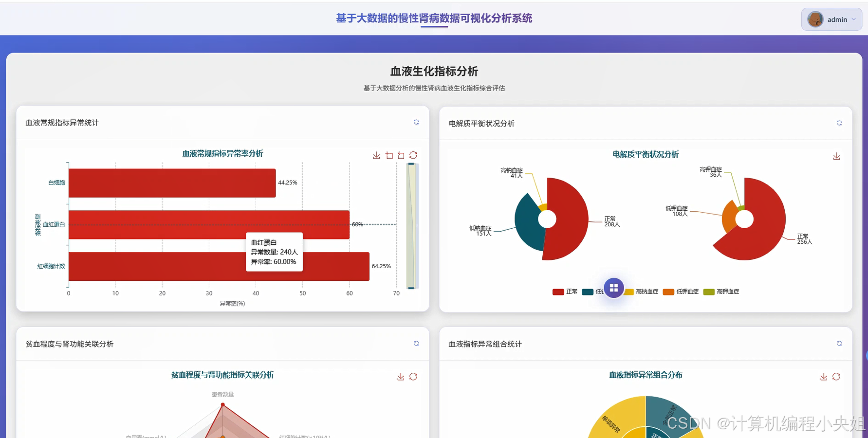Toggle the 低钾血症 legend item
This screenshot has height=438, width=868.
pos(681,292)
